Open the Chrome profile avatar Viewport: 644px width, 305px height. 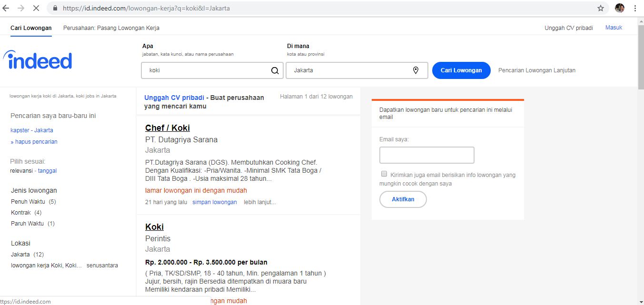click(619, 8)
